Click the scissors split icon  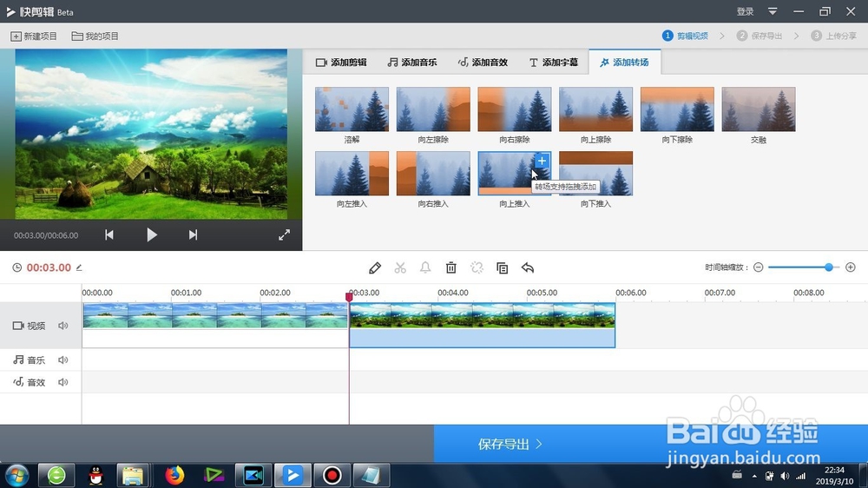coord(400,268)
